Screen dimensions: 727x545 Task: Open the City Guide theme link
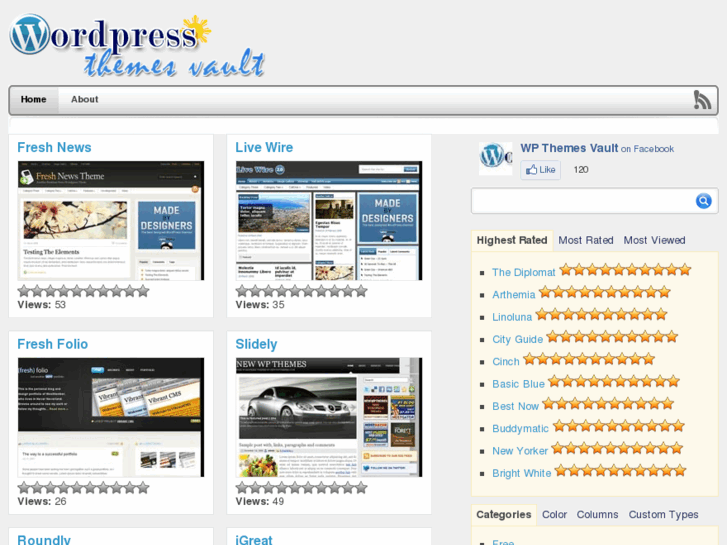pyautogui.click(x=517, y=339)
